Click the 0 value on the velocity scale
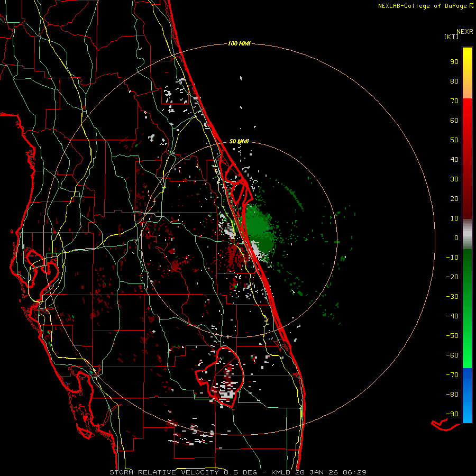The width and height of the screenshot is (476, 476). (456, 237)
